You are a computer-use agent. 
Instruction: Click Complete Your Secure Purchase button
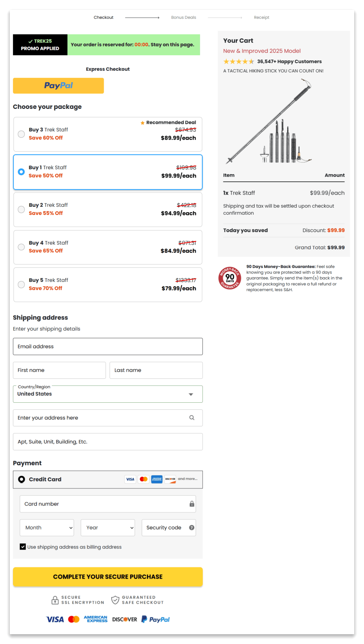tap(108, 577)
